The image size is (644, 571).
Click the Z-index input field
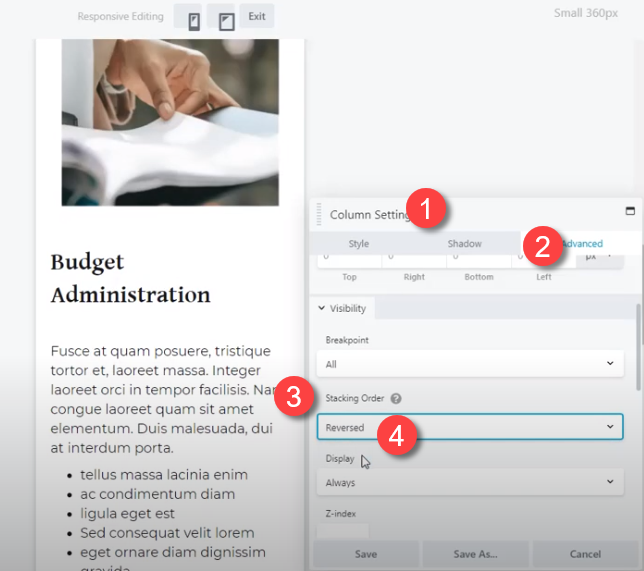343,531
